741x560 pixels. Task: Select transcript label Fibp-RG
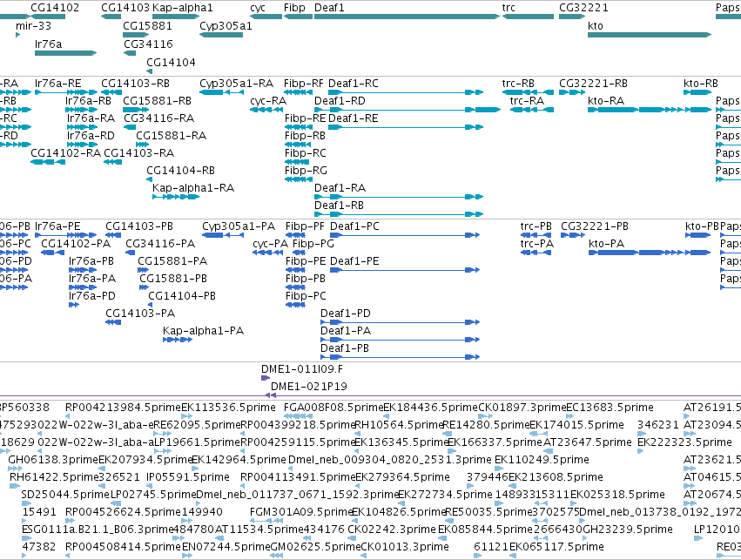click(x=306, y=171)
